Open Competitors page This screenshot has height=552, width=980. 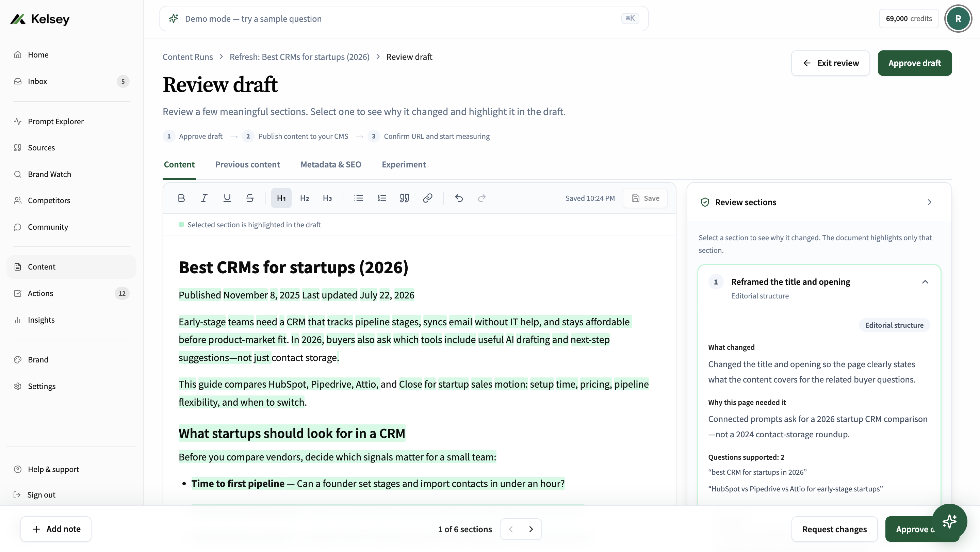(71, 200)
